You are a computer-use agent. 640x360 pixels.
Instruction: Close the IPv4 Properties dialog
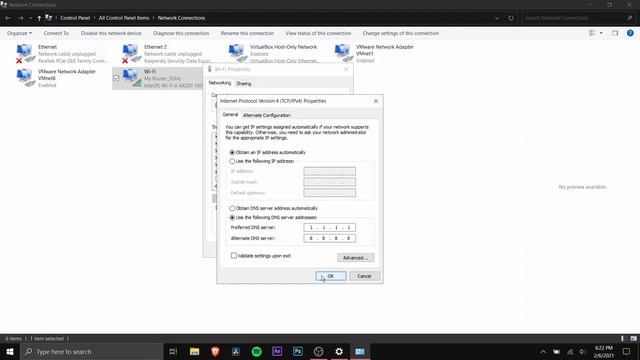tap(376, 101)
